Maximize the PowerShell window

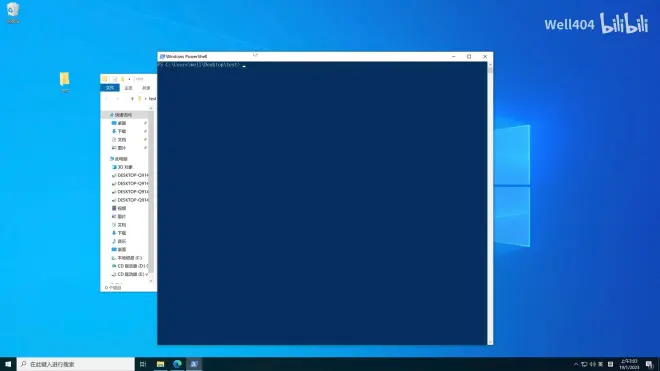tap(469, 56)
